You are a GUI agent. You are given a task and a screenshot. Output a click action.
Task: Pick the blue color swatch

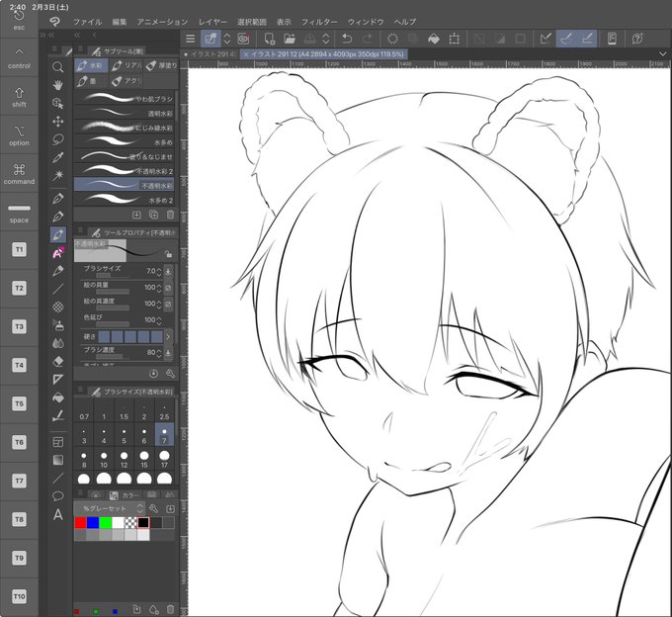[x=93, y=523]
